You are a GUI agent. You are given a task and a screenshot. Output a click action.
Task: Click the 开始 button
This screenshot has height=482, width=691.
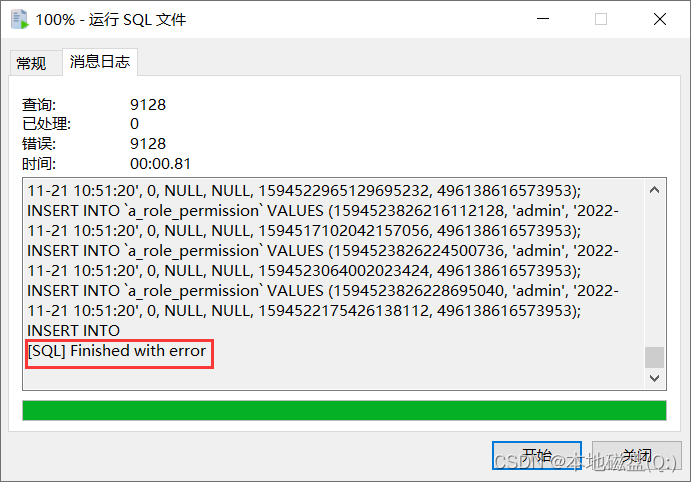coord(537,455)
